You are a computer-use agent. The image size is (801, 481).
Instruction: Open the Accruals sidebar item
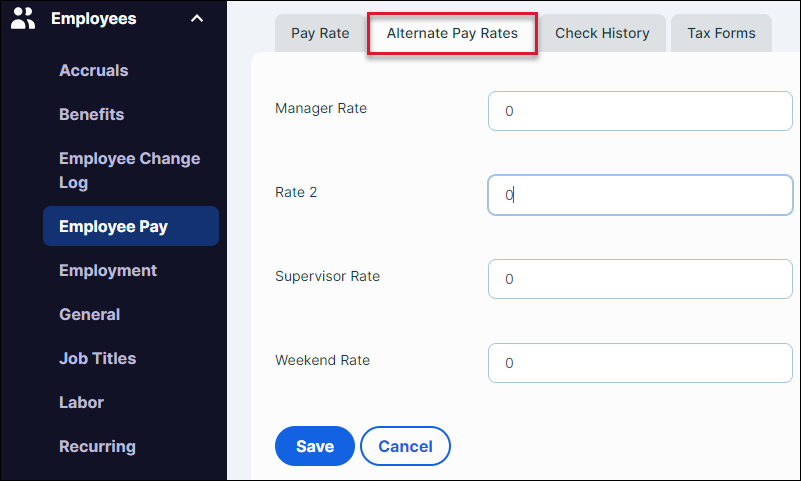pos(94,71)
